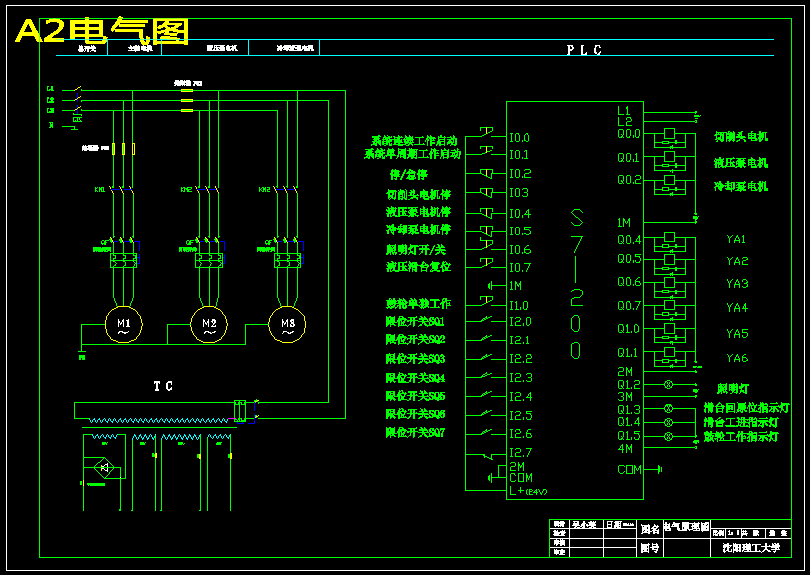The height and width of the screenshot is (575, 810).
Task: Select the 沈阳理工大学 title block cell
Action: (x=751, y=548)
